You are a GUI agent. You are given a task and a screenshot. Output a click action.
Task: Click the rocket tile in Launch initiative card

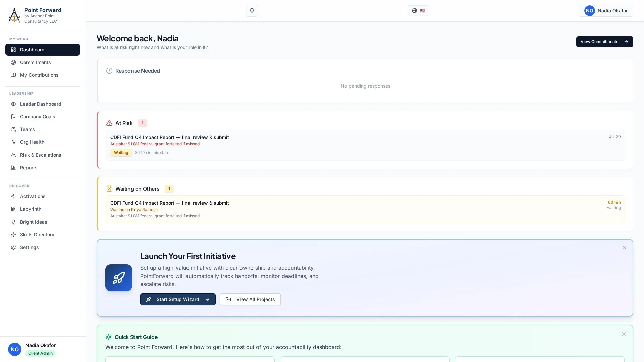coord(119,278)
